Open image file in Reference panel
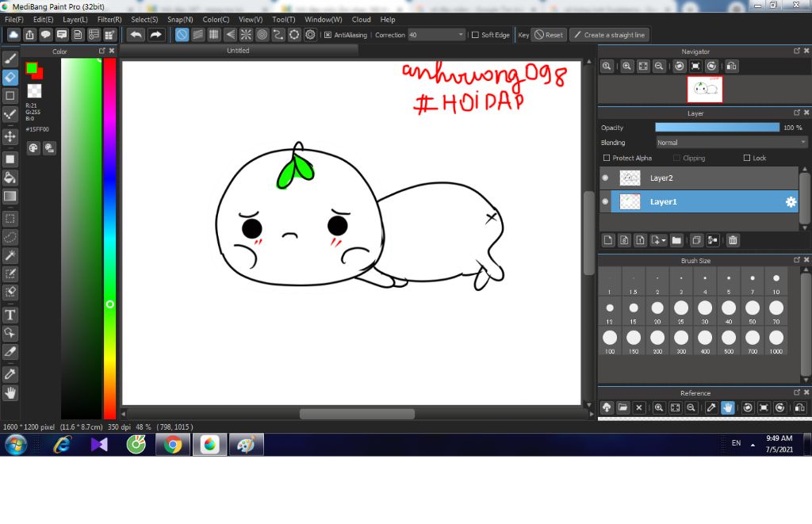The width and height of the screenshot is (812, 524). coord(622,407)
